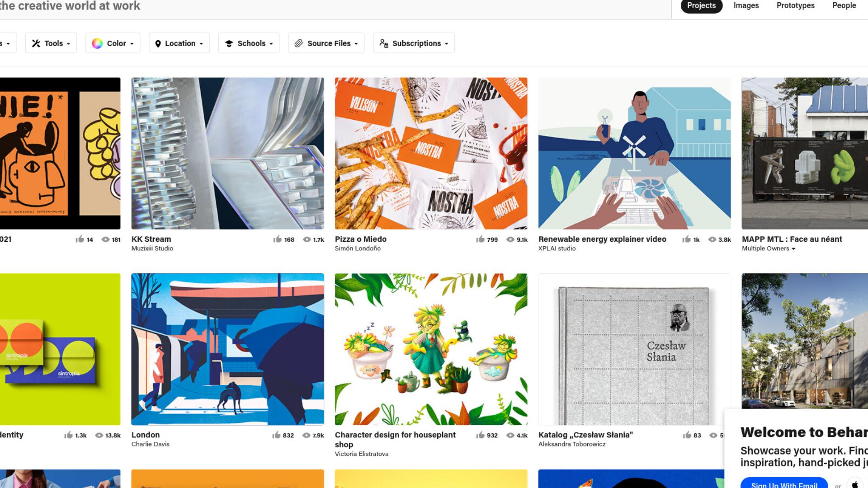Click thumbs-up icon on Pizza o Miedo

tap(480, 239)
